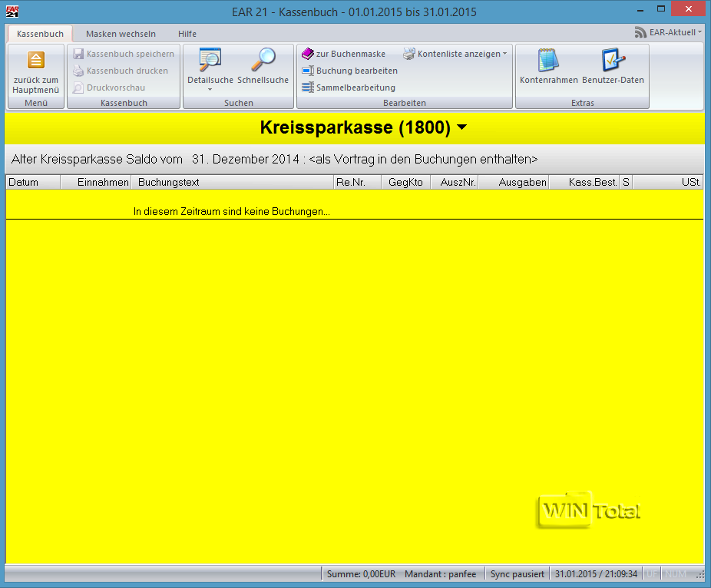The image size is (711, 588).
Task: Click the Bearbeiten ribbon group label
Action: (x=405, y=103)
